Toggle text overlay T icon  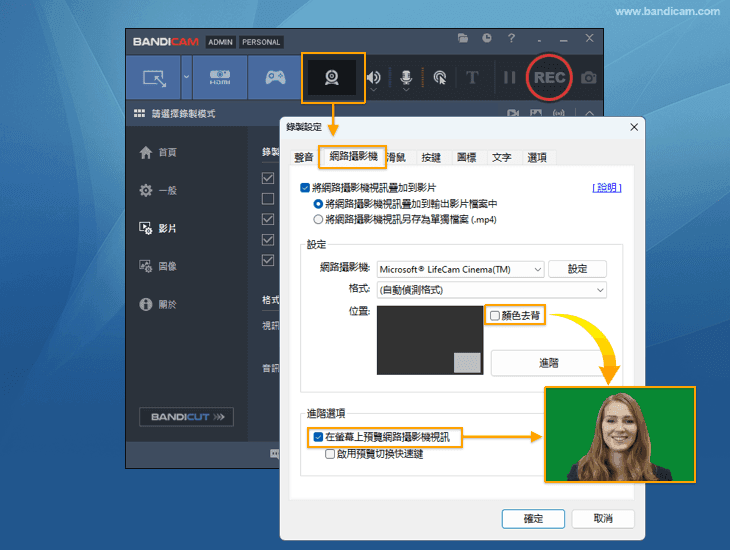pyautogui.click(x=472, y=77)
